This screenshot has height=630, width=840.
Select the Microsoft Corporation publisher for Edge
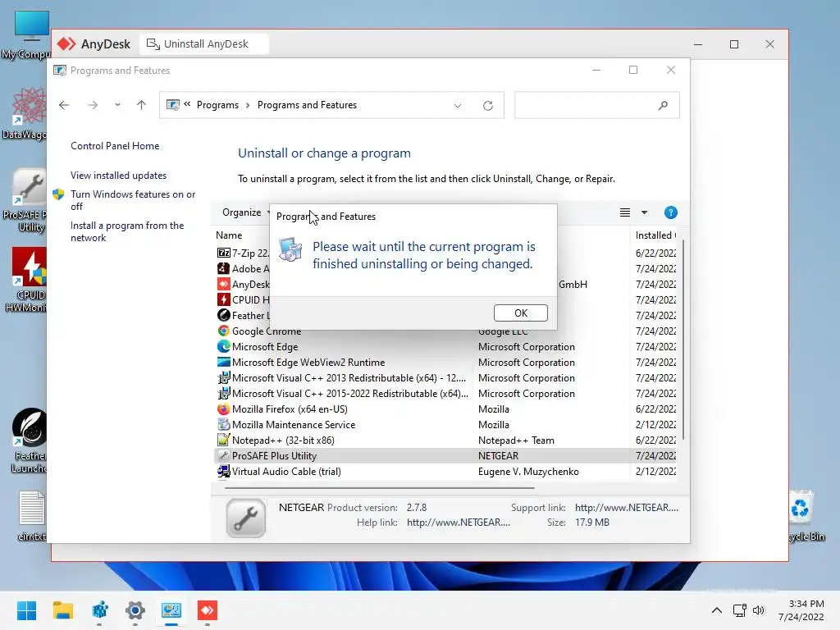[526, 347]
